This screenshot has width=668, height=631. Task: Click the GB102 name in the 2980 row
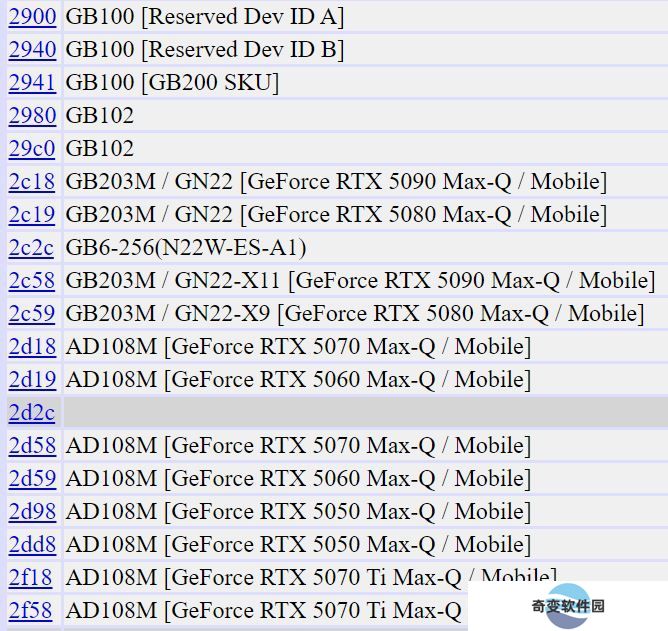coord(100,116)
